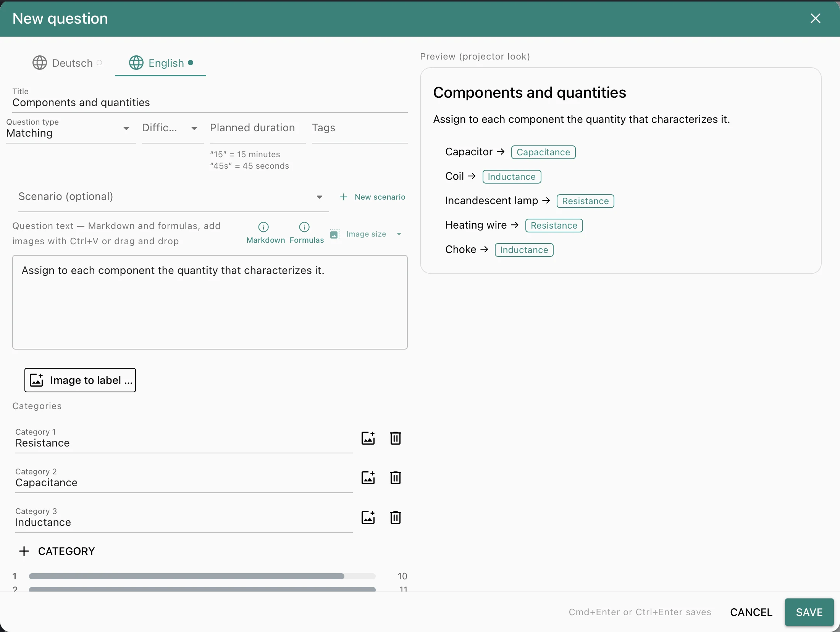Close the New question dialog
Image resolution: width=840 pixels, height=632 pixels.
coord(816,18)
